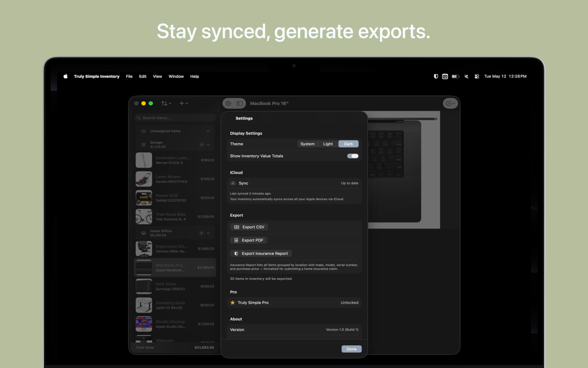Click the MacBook Pro photo in detail pane
Viewport: 588px width, 368px height.
404,170
